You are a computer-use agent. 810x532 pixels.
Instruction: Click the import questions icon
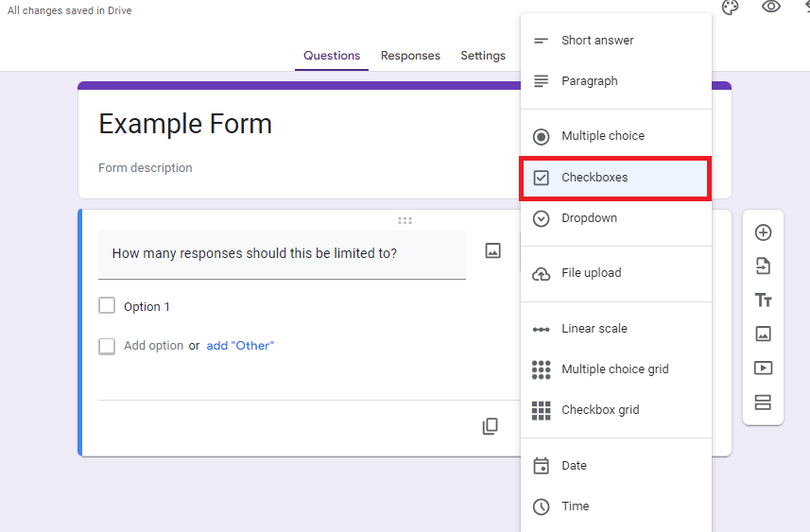click(763, 266)
